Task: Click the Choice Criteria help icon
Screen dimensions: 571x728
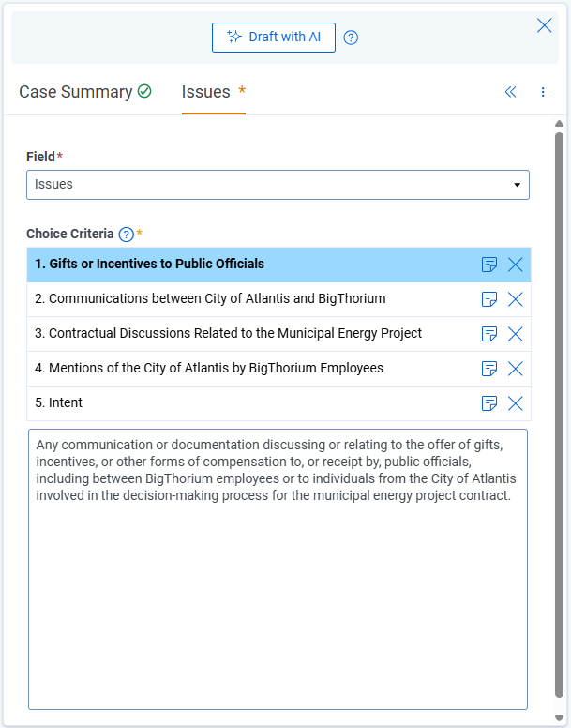Action: tap(127, 234)
